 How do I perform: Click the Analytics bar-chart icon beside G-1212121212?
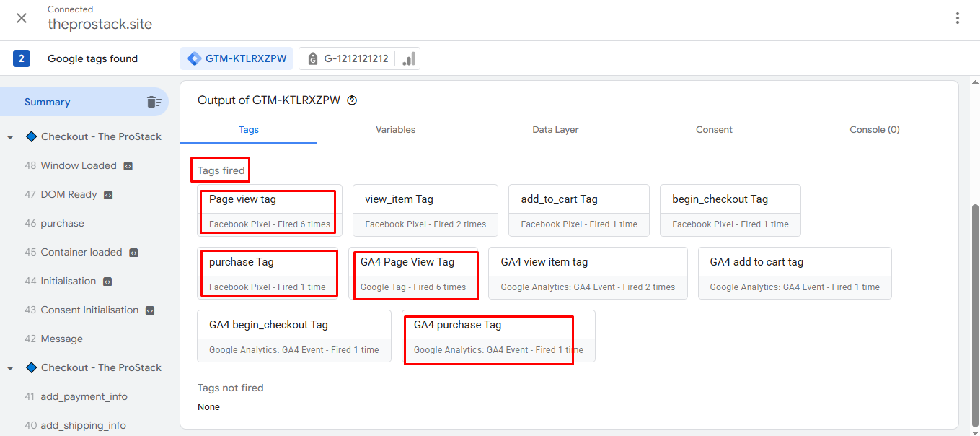407,58
